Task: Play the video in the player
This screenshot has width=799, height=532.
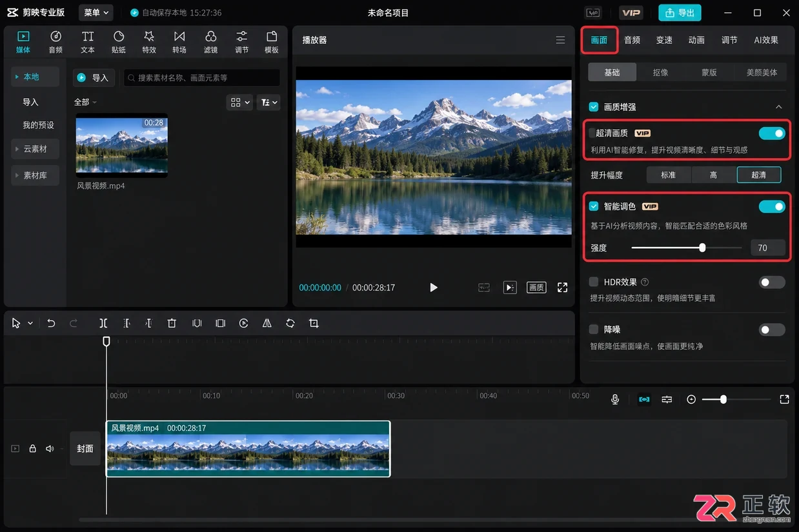Action: (x=434, y=288)
